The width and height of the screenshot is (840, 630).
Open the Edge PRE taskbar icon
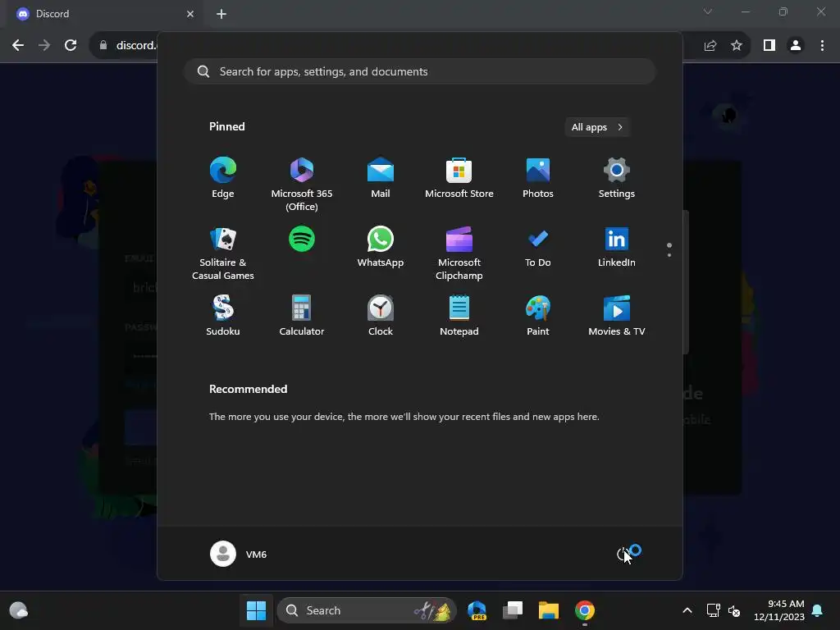[477, 610]
